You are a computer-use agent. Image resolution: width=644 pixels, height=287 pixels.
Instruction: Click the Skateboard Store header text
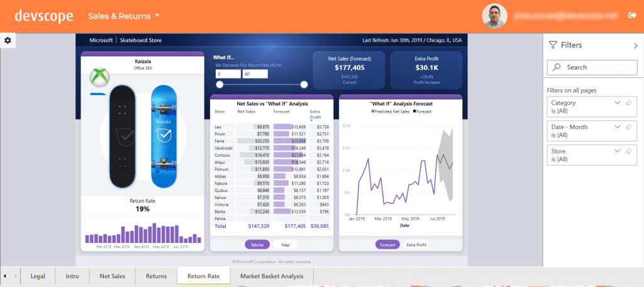pos(141,40)
